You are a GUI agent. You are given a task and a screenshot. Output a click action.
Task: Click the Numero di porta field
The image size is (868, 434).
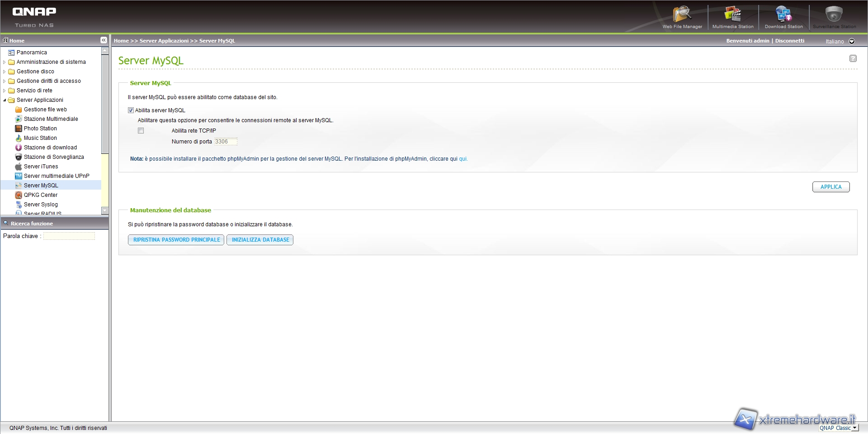(225, 142)
